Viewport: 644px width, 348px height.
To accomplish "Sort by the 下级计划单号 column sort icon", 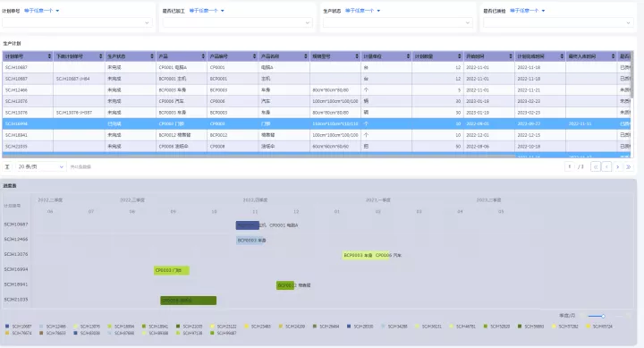I will [x=100, y=56].
